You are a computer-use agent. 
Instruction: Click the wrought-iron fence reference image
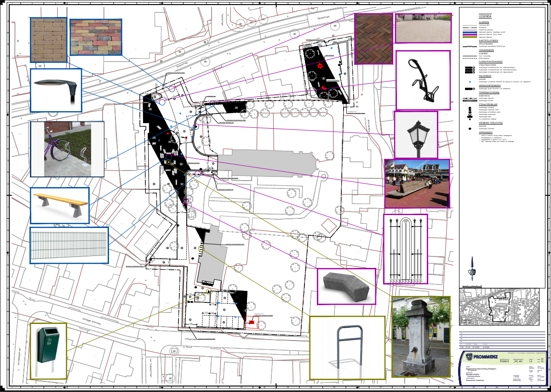405,248
